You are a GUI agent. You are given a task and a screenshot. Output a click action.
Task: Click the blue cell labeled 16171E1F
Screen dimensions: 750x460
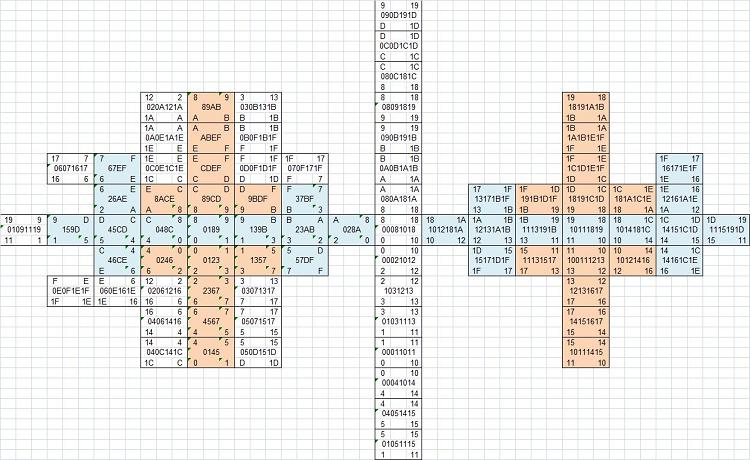pos(679,169)
